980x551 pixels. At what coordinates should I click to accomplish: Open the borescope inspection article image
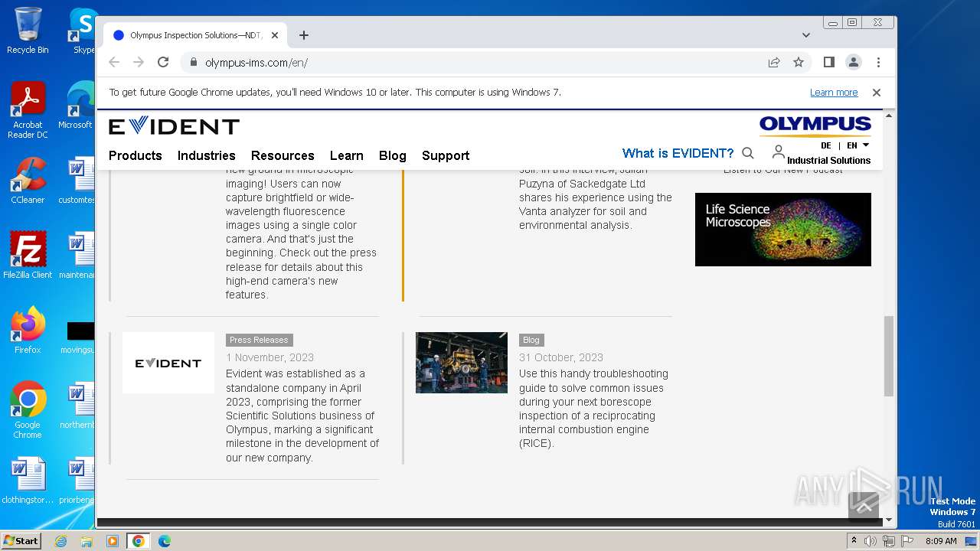(462, 363)
